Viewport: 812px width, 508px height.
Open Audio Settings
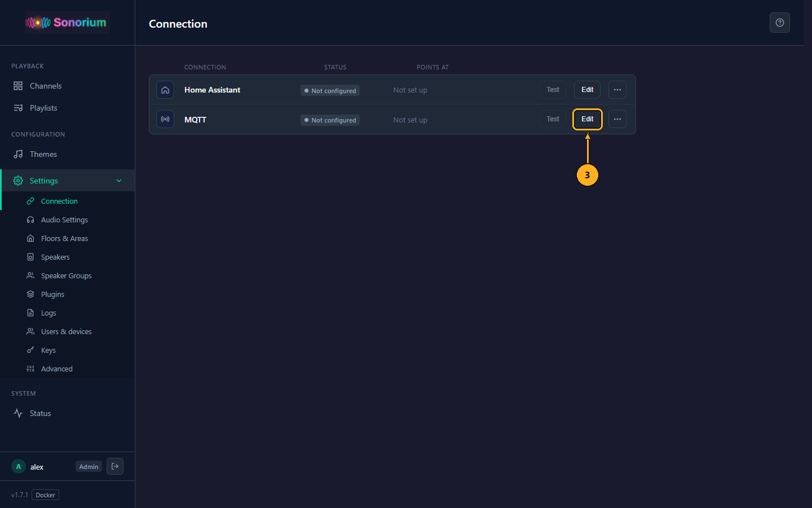point(68,220)
